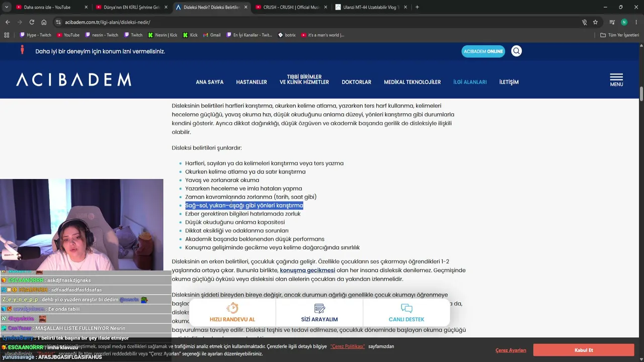The image size is (644, 362).
Task: Open the hamburger MENU icon
Action: coord(616,80)
